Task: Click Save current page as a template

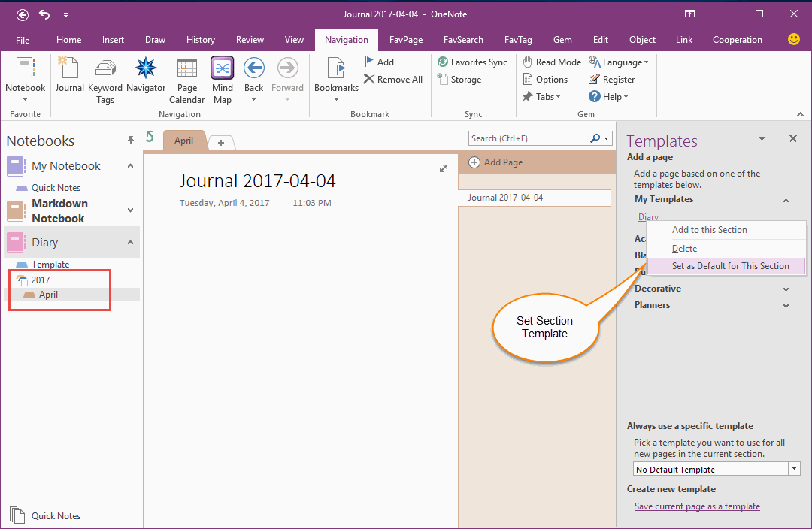Action: (x=697, y=506)
